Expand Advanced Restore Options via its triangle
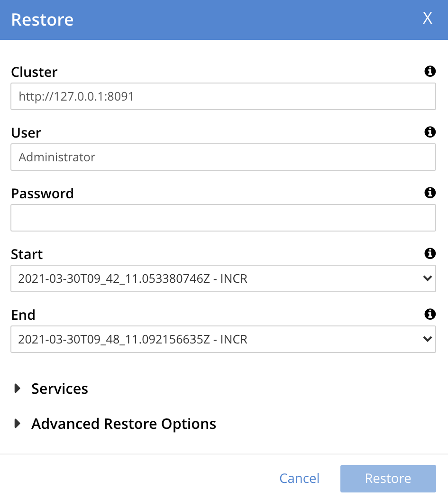 pos(18,423)
